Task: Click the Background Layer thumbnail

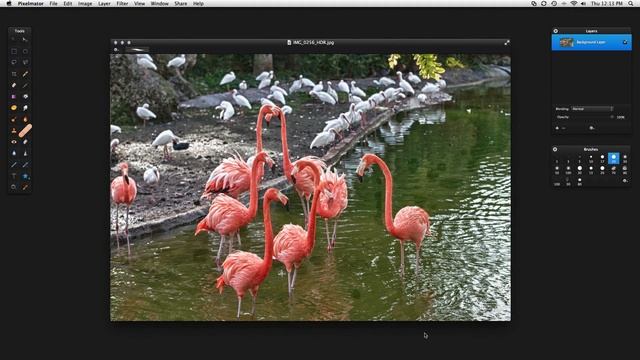Action: coord(567,42)
